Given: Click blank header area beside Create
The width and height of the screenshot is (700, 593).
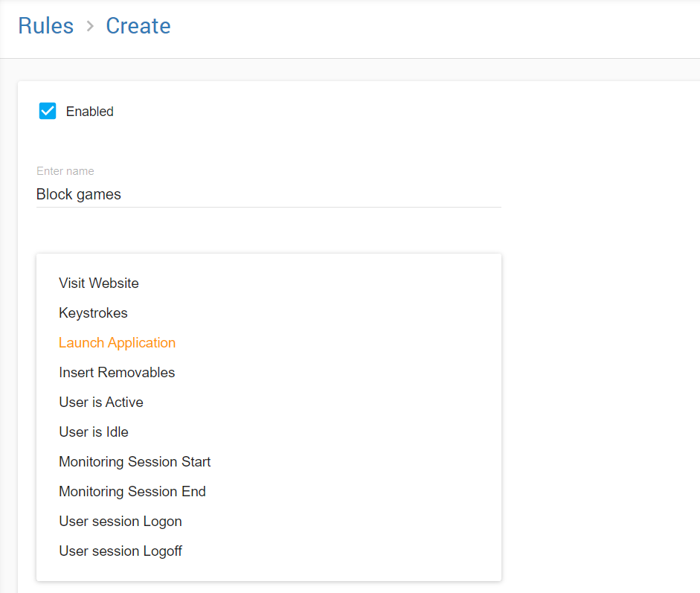Looking at the screenshot, I should point(446,28).
